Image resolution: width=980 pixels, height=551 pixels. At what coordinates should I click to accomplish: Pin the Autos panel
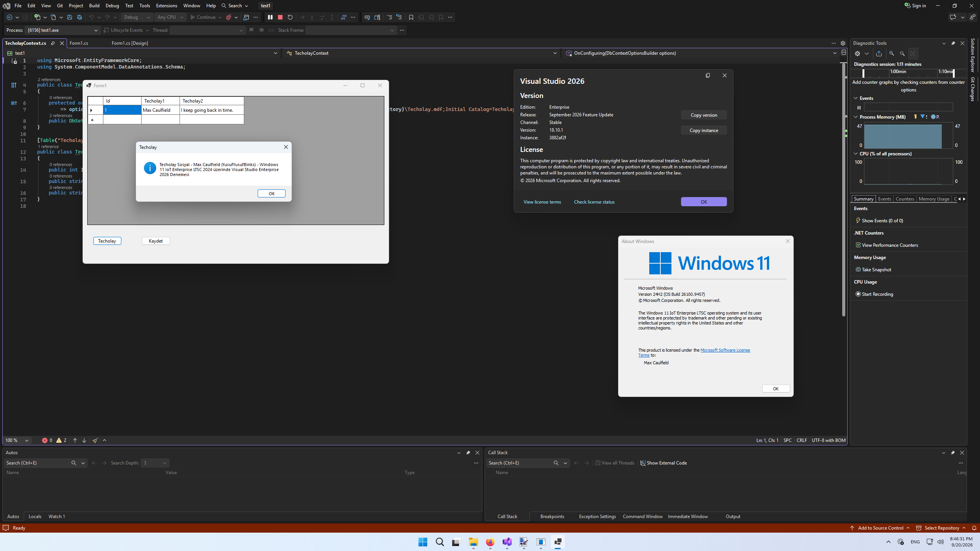[468, 453]
